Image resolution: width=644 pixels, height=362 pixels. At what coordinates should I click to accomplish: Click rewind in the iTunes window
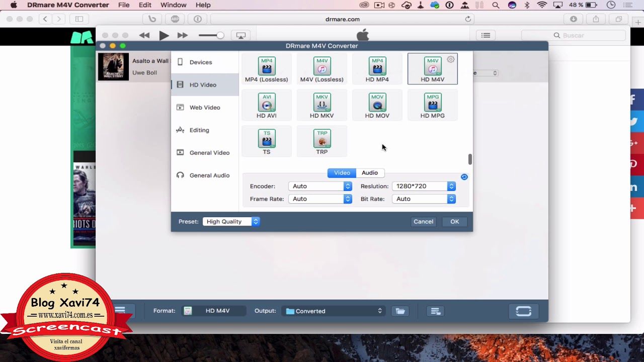144,36
